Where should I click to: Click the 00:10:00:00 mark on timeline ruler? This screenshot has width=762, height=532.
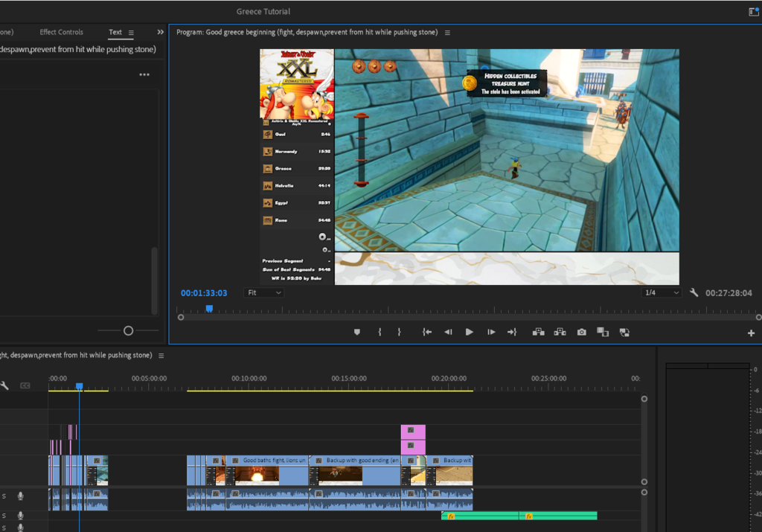tap(249, 379)
